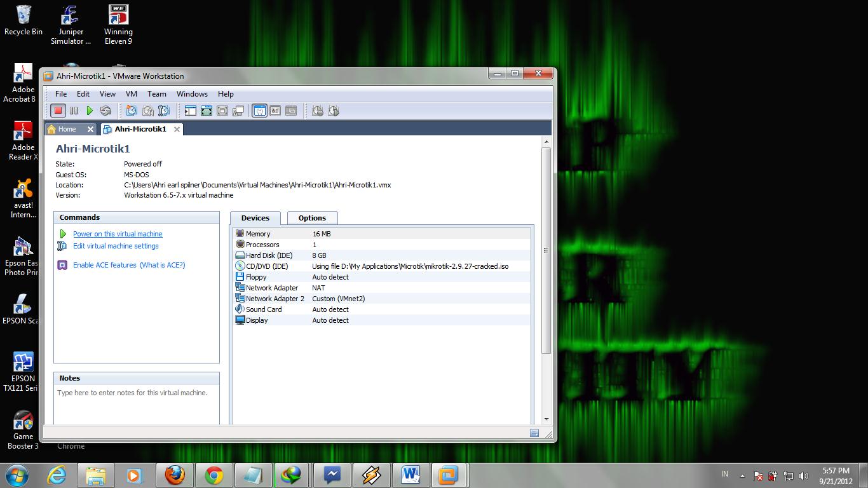Click the Suspend (pause) toolbar icon
The width and height of the screenshot is (868, 488).
coord(74,111)
